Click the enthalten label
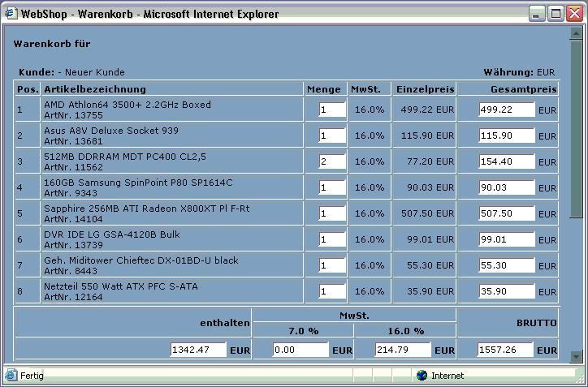 click(225, 323)
